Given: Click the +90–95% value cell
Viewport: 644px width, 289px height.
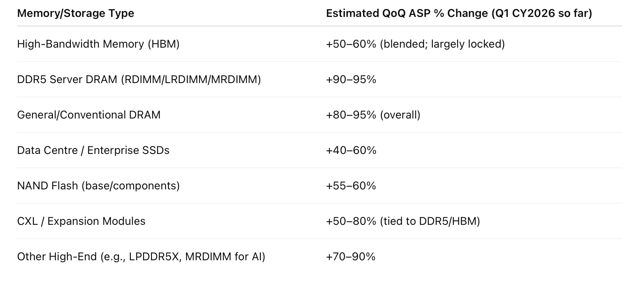Looking at the screenshot, I should pos(351,80).
